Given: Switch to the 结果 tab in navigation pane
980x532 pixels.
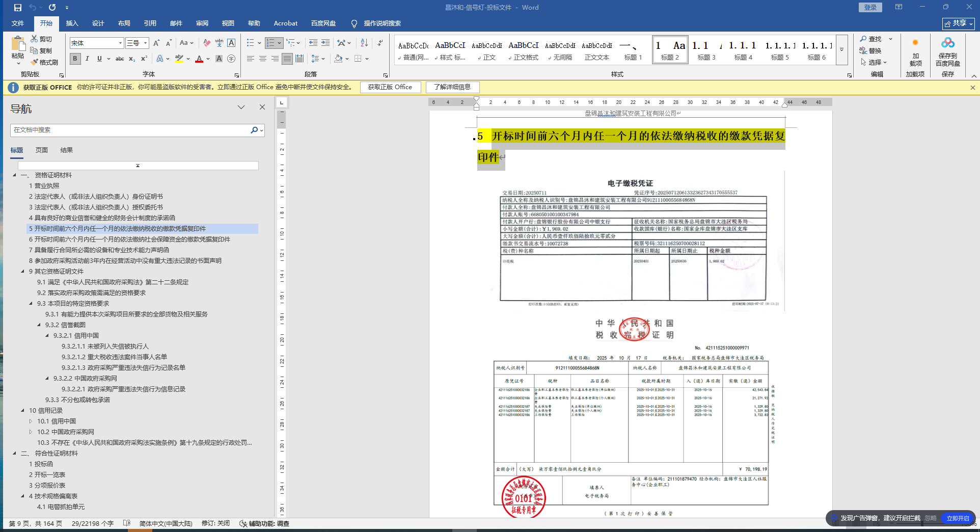Looking at the screenshot, I should coord(67,150).
